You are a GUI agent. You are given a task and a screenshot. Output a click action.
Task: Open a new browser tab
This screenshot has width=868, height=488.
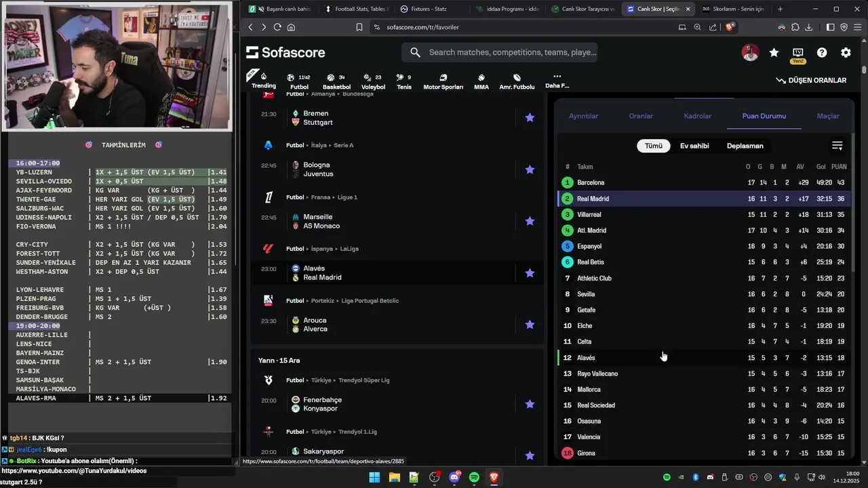point(780,9)
